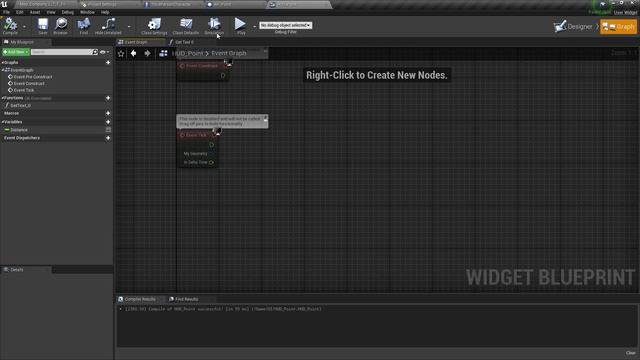The height and width of the screenshot is (360, 640).
Task: Navigate back in graph history
Action: (133, 53)
